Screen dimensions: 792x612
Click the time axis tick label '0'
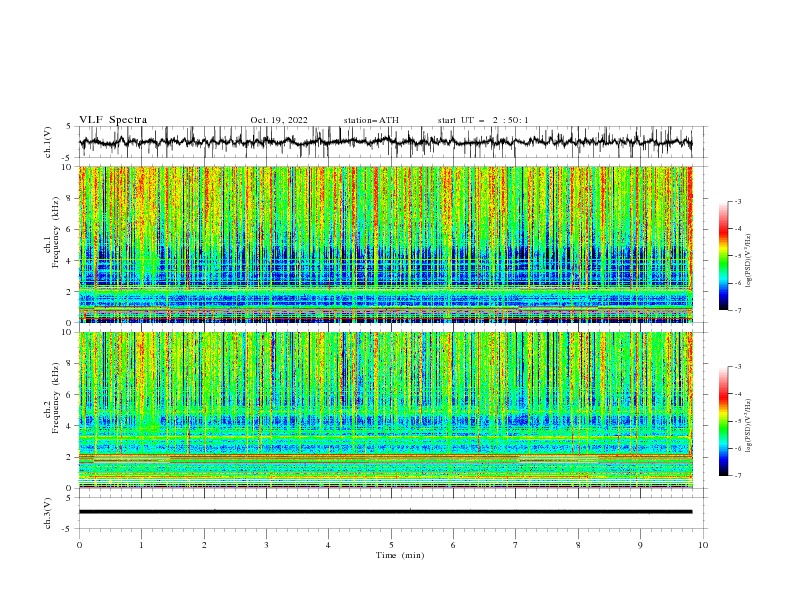tap(79, 545)
